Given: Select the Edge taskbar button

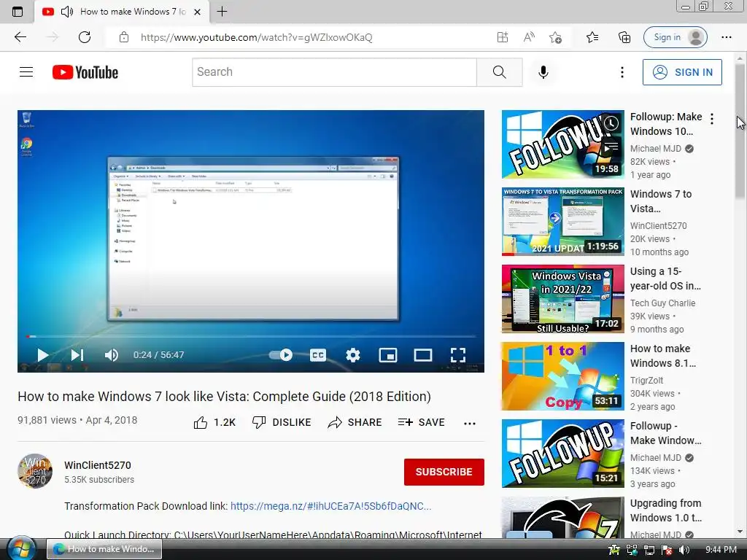Looking at the screenshot, I should click(104, 549).
